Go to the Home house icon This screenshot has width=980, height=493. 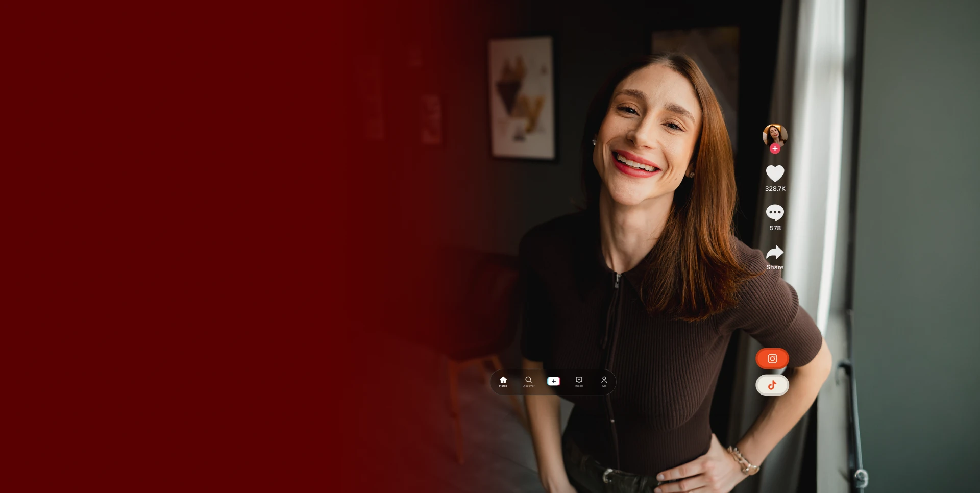(x=503, y=380)
